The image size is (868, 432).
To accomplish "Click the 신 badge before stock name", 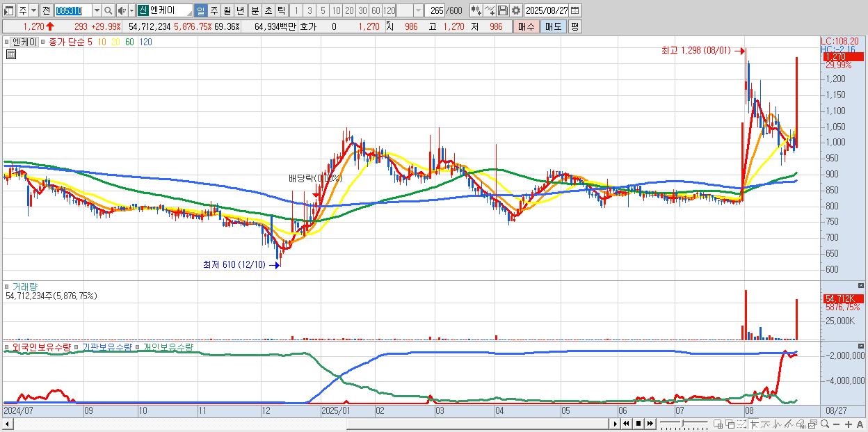I will pyautogui.click(x=143, y=10).
